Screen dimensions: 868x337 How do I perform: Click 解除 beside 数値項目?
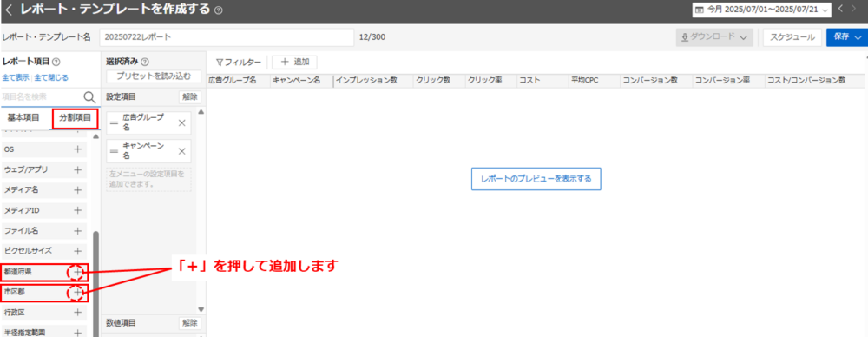[x=190, y=323]
